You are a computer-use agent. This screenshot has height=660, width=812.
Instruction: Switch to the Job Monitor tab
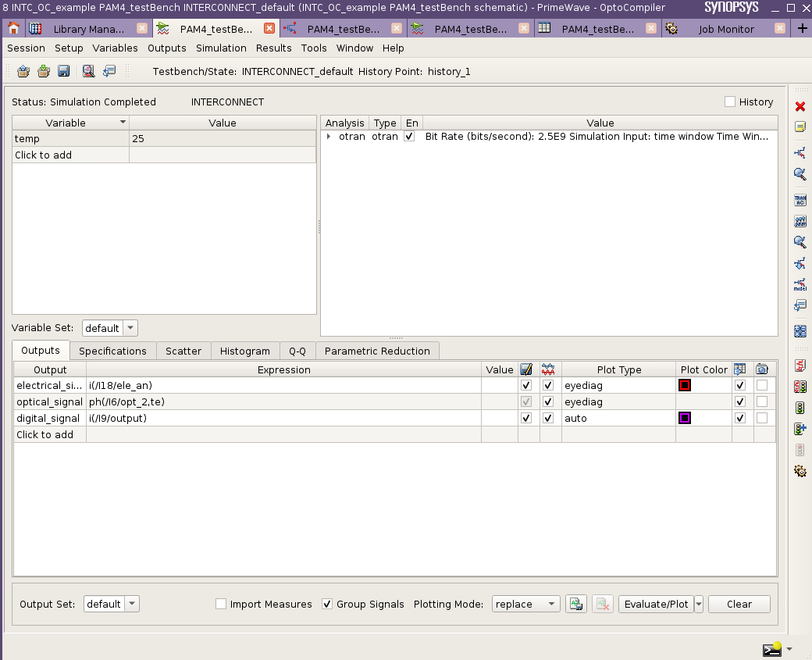[x=726, y=29]
